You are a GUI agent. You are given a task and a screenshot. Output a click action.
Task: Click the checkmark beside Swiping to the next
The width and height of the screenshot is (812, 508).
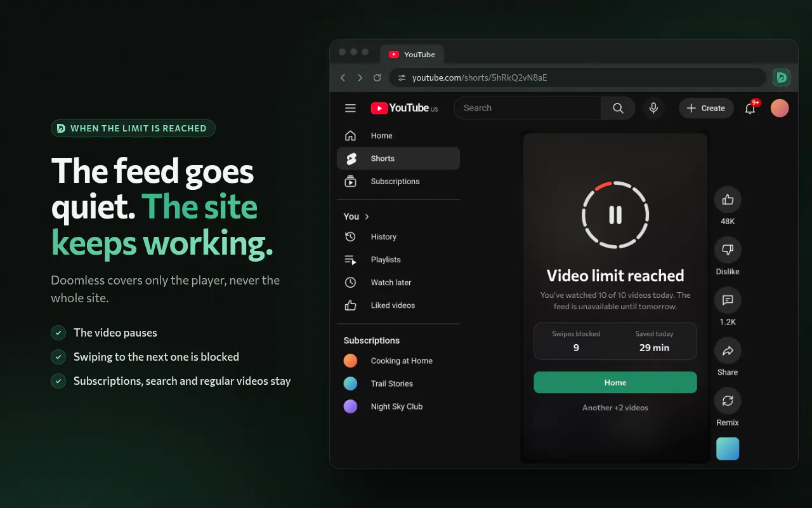click(58, 357)
